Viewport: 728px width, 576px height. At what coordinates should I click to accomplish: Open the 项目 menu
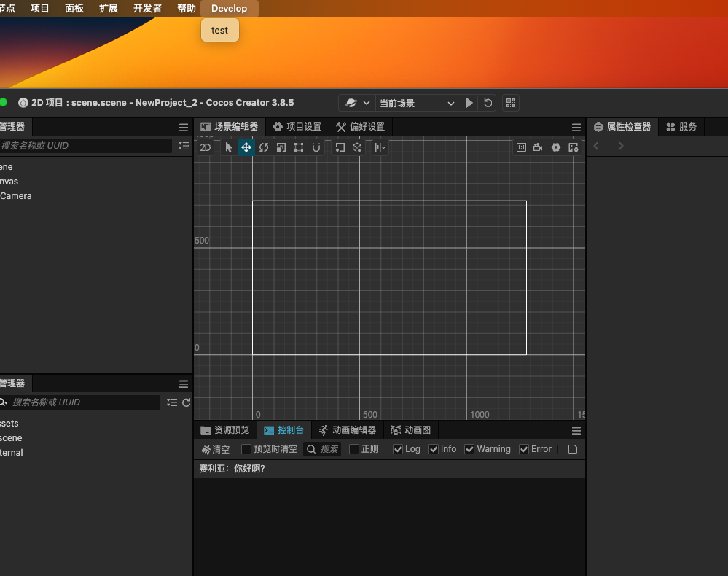pos(39,8)
